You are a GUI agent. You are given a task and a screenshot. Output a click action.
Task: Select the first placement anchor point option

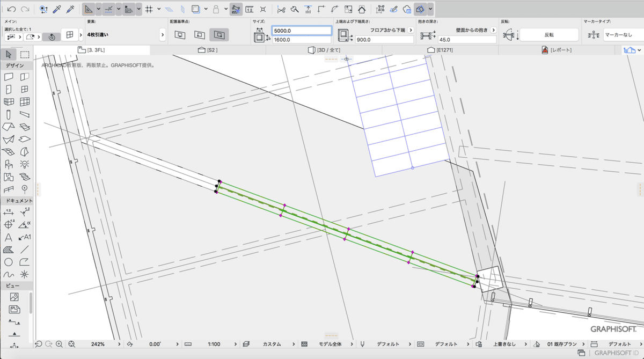(x=180, y=35)
